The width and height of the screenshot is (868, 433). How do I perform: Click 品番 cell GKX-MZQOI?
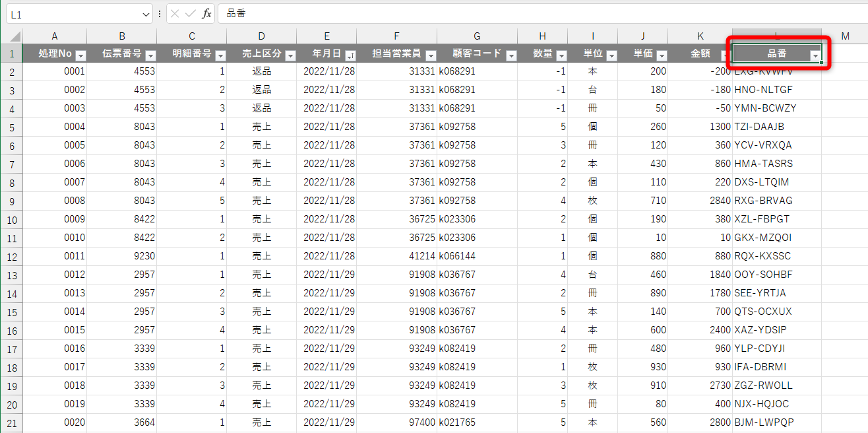click(777, 238)
